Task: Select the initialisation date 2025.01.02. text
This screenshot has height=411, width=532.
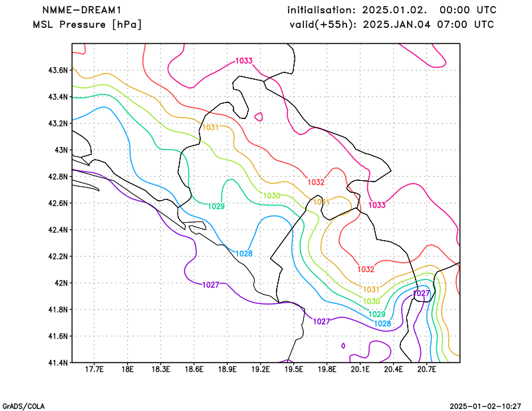Action: [394, 10]
